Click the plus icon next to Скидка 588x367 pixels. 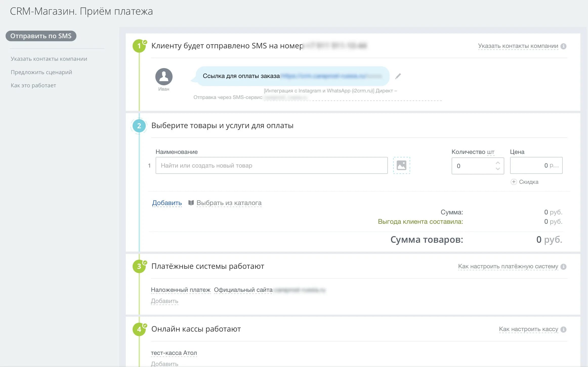[x=514, y=182]
